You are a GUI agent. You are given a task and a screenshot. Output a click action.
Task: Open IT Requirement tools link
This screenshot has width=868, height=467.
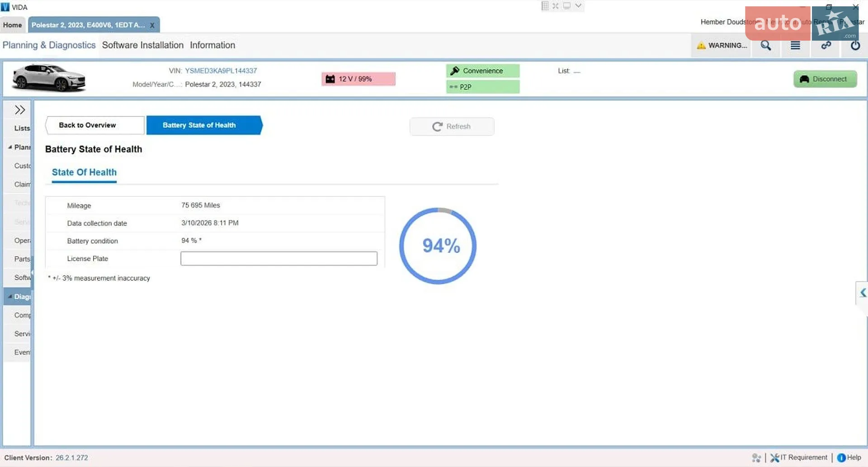(x=799, y=458)
